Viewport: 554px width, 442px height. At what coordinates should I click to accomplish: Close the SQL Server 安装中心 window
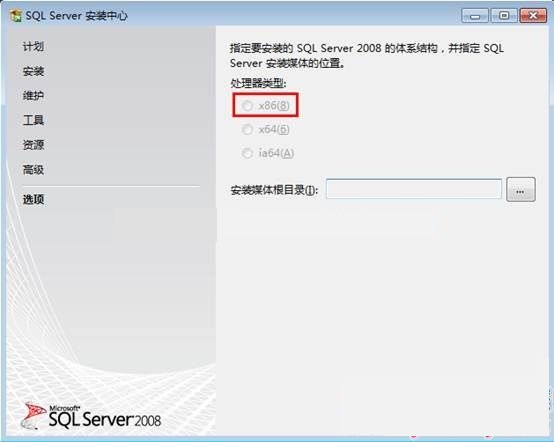pyautogui.click(x=533, y=16)
